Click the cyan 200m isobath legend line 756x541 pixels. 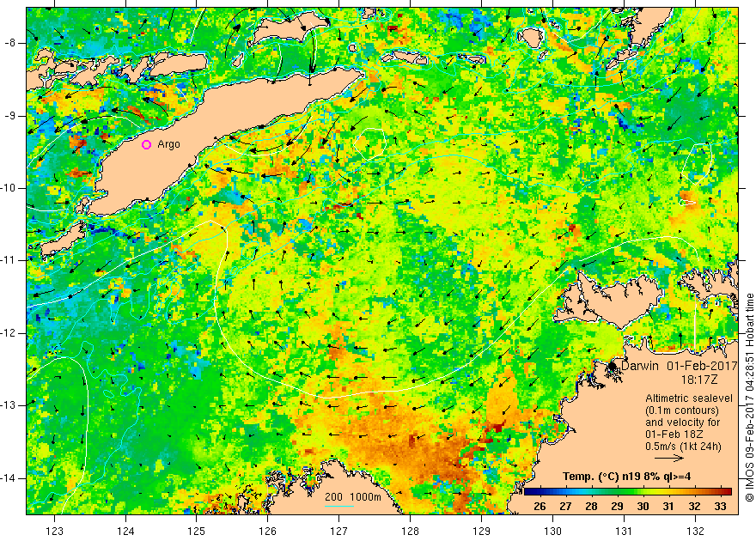tap(339, 506)
